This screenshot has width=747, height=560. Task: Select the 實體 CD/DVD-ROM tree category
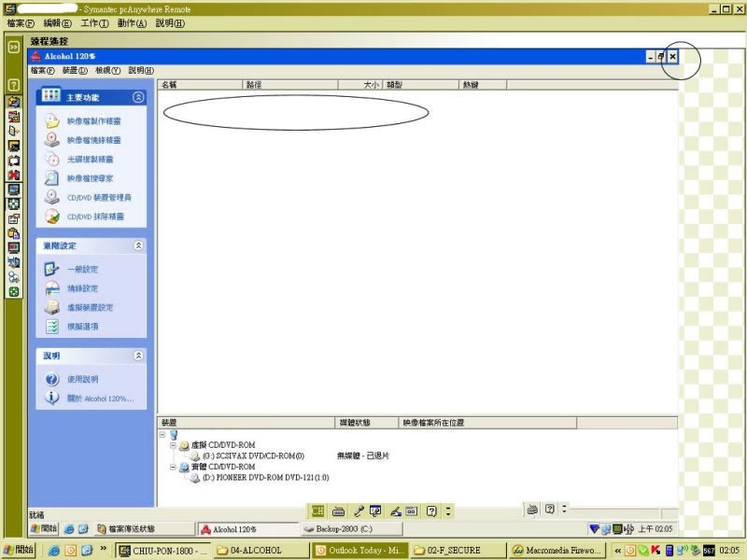point(223,467)
